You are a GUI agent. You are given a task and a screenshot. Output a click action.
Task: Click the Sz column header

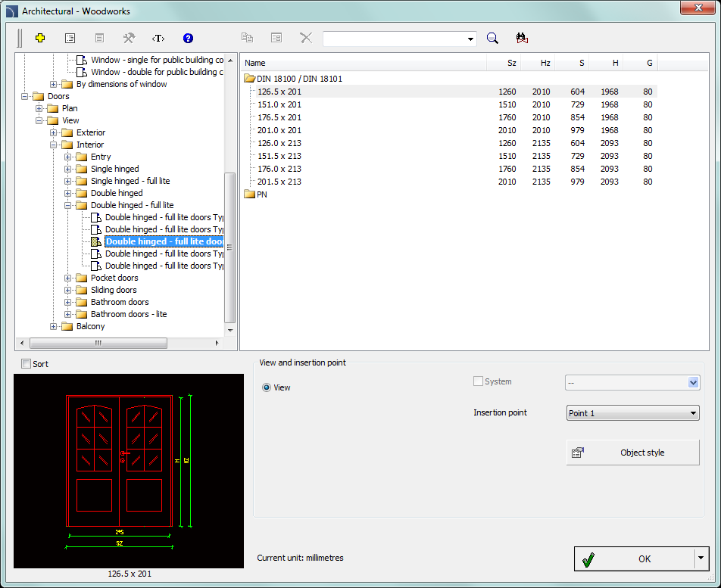click(504, 63)
